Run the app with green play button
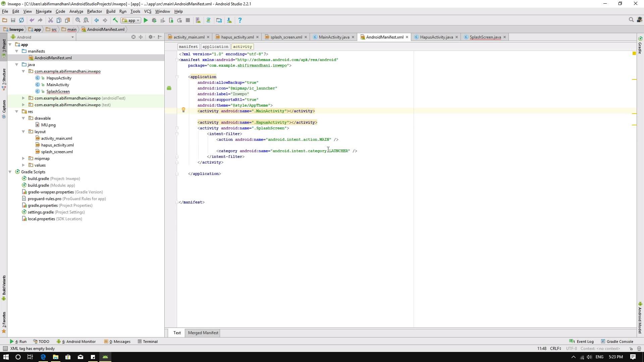Screen dimensions: 644x362 point(146,20)
